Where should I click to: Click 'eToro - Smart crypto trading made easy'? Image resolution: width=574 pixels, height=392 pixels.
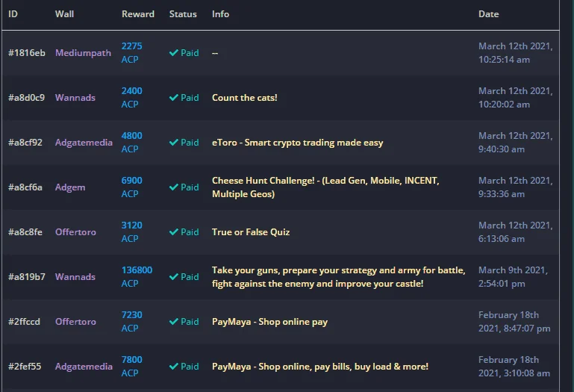point(298,142)
